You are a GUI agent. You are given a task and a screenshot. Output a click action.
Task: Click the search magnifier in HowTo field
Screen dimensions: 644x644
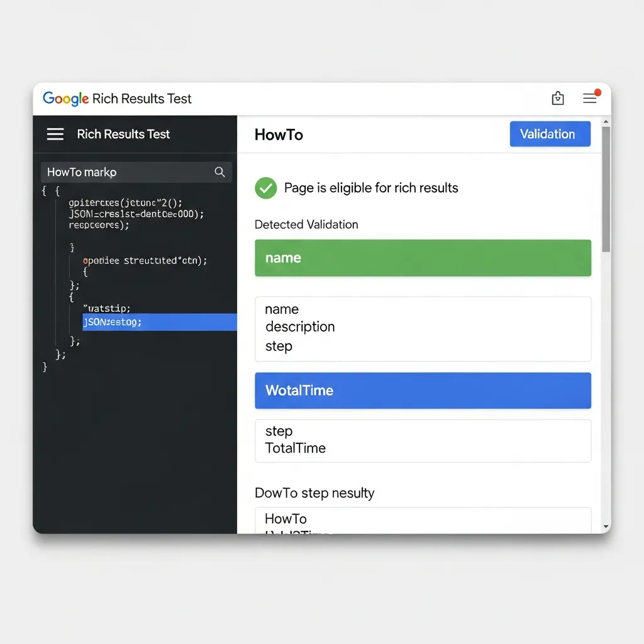219,172
